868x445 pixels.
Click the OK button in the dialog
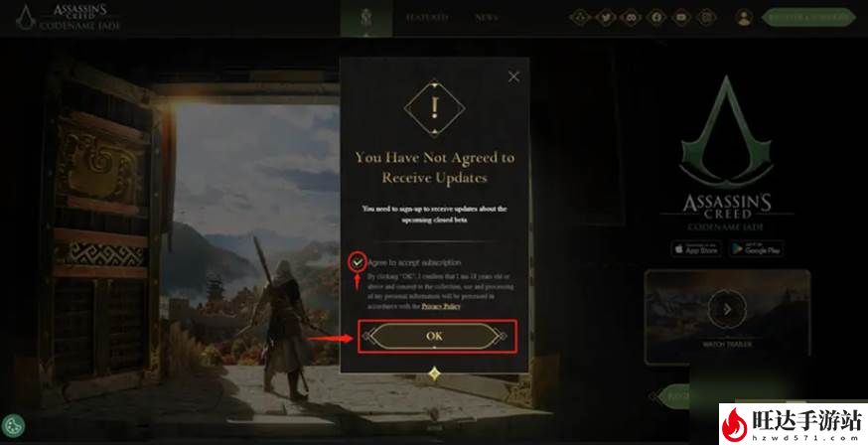[x=435, y=336]
